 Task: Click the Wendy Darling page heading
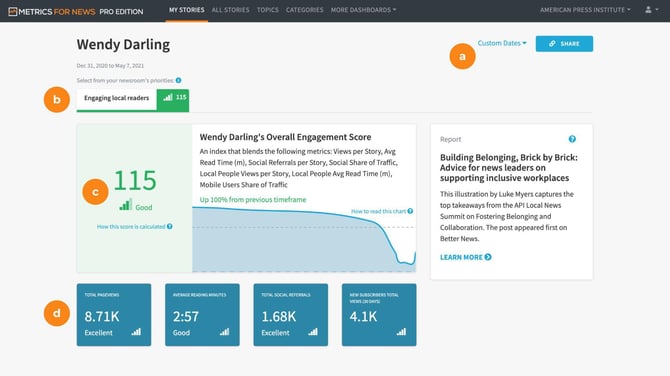coord(123,44)
